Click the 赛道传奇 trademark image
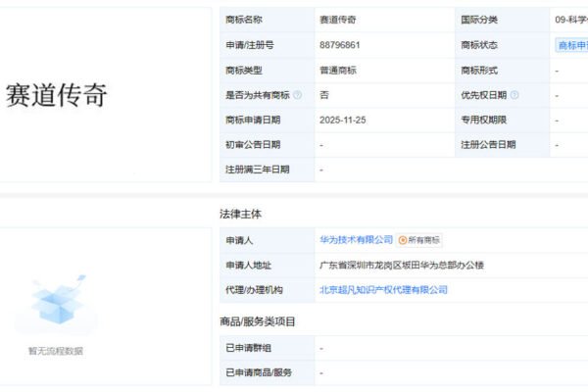 [x=56, y=95]
